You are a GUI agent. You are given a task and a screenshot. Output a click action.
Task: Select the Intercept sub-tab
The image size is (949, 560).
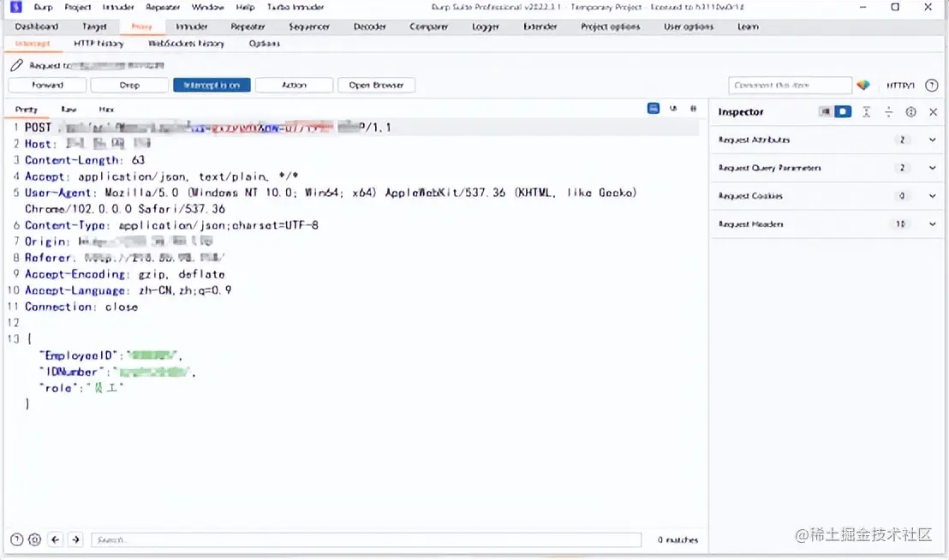pos(33,44)
